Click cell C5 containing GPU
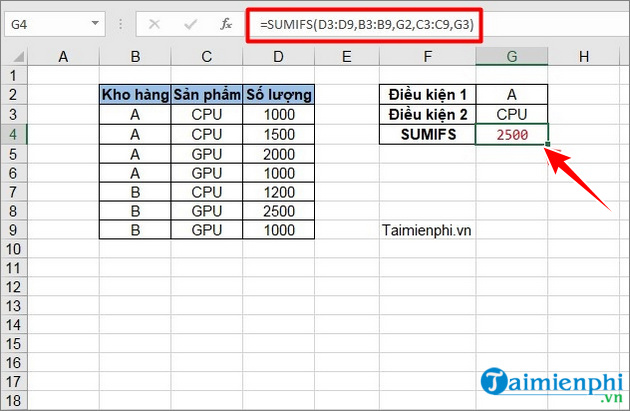The width and height of the screenshot is (630, 411). [207, 154]
